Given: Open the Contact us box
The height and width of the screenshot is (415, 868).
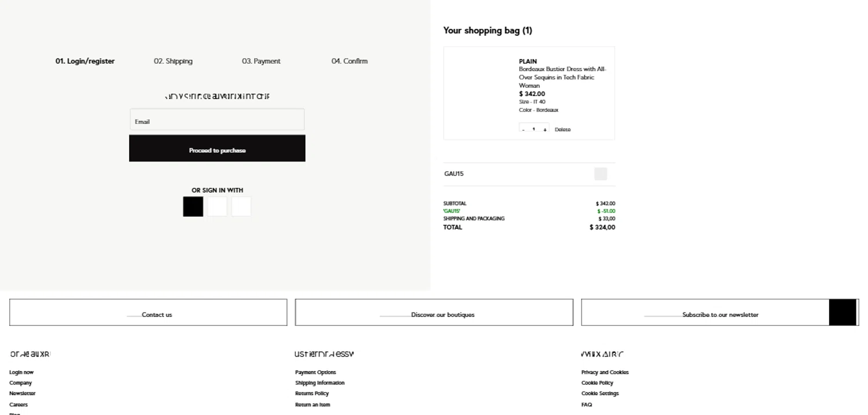Looking at the screenshot, I should click(148, 313).
